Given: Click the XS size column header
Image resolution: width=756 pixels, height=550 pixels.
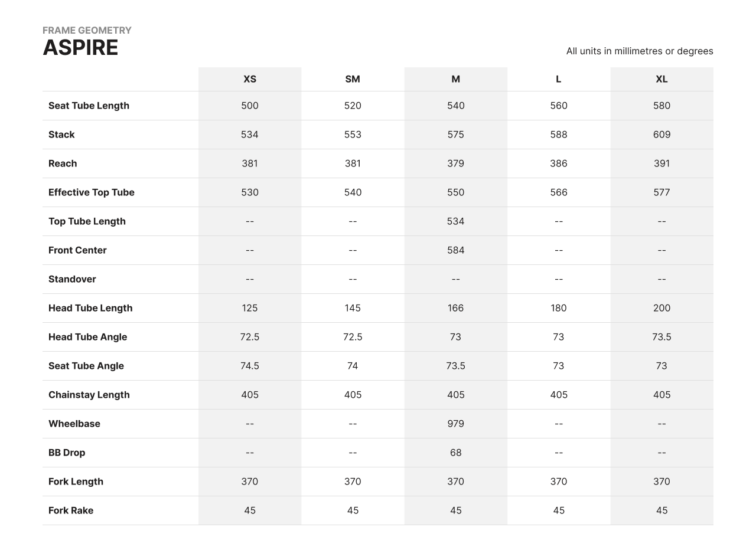Looking at the screenshot, I should tap(250, 79).
